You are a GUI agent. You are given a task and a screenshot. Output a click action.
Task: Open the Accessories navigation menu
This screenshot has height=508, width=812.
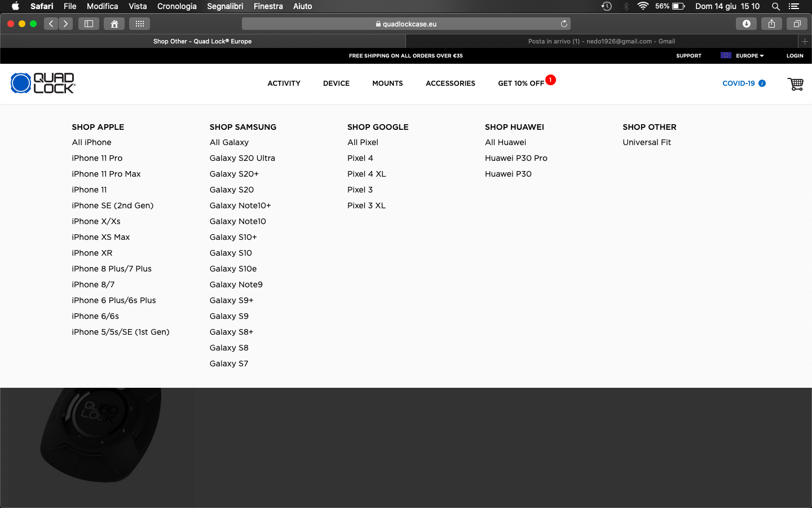coord(451,83)
